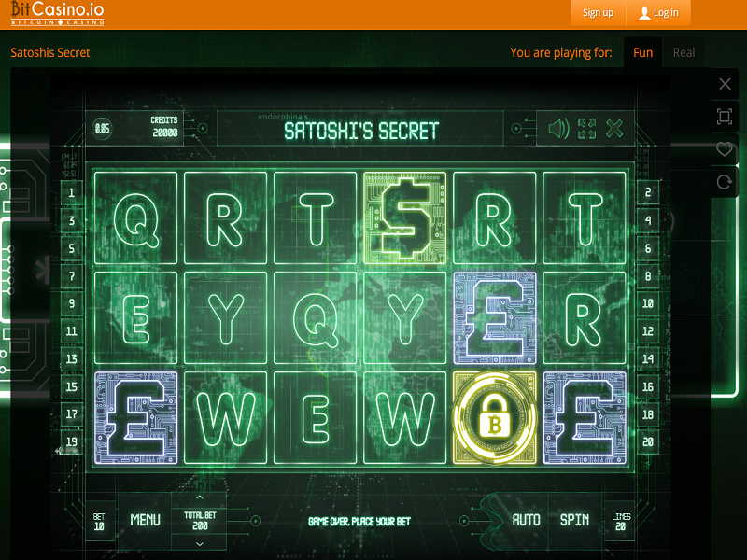Click the in-game fullscreen arrows icon
Screen dimensions: 747x560
pos(586,129)
